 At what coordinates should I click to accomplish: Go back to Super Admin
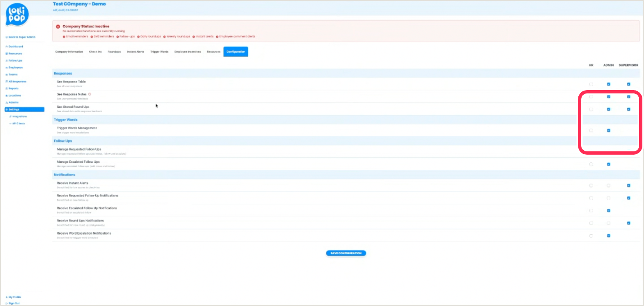tap(20, 37)
